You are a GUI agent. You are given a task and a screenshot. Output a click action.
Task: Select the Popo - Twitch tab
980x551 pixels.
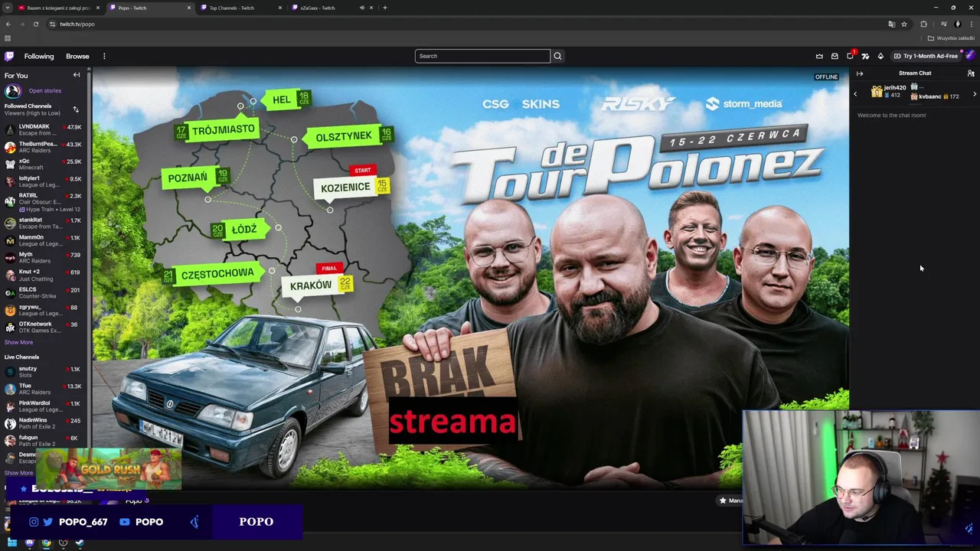[x=149, y=8]
